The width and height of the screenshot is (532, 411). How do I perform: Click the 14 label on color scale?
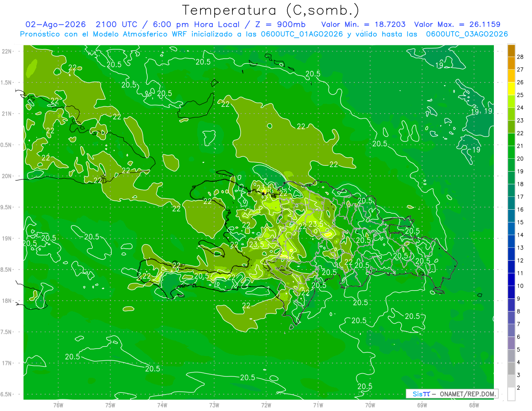tap(520, 235)
